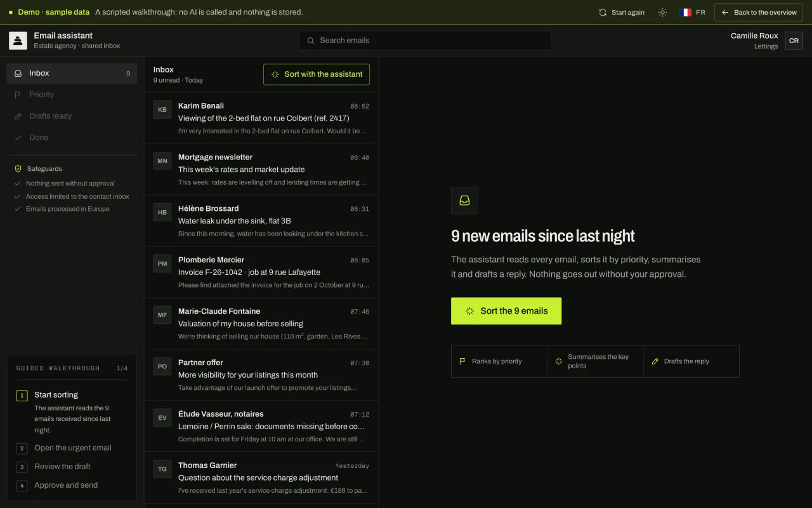The height and width of the screenshot is (508, 812).
Task: Go to the Done folder
Action: pyautogui.click(x=72, y=137)
